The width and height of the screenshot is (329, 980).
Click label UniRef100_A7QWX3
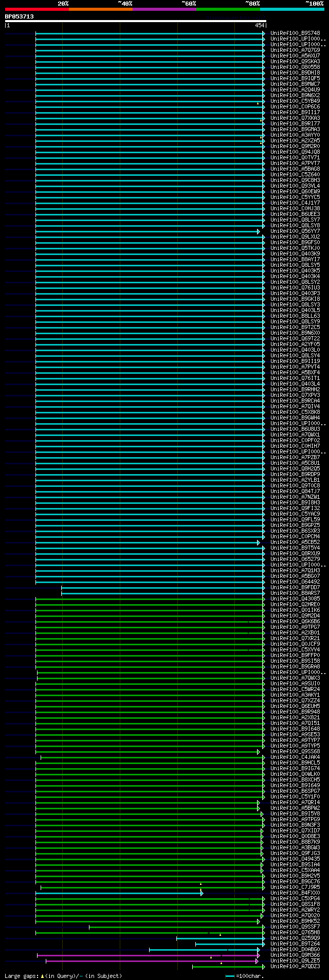coord(295,678)
